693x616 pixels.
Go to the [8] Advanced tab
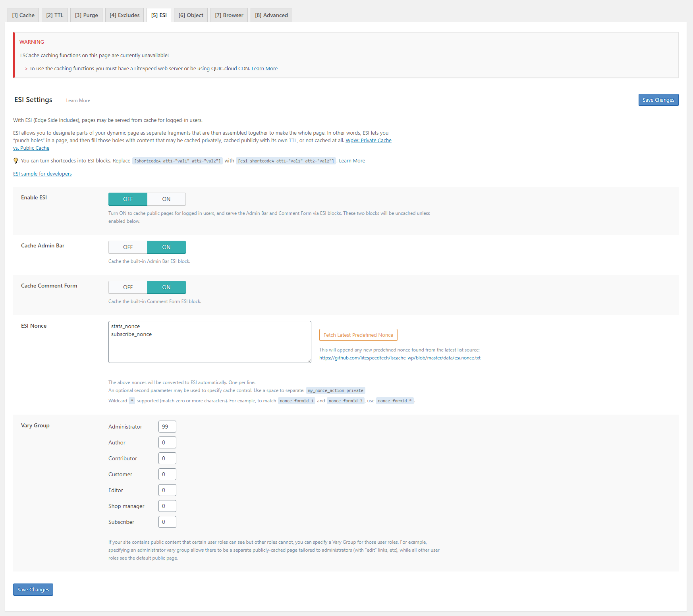click(x=272, y=15)
